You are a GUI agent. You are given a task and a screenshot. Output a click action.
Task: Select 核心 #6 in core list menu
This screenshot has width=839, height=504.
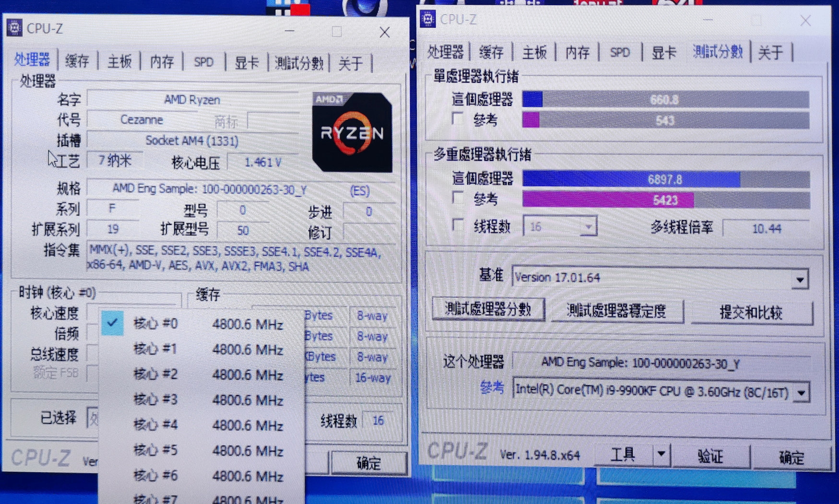click(201, 476)
